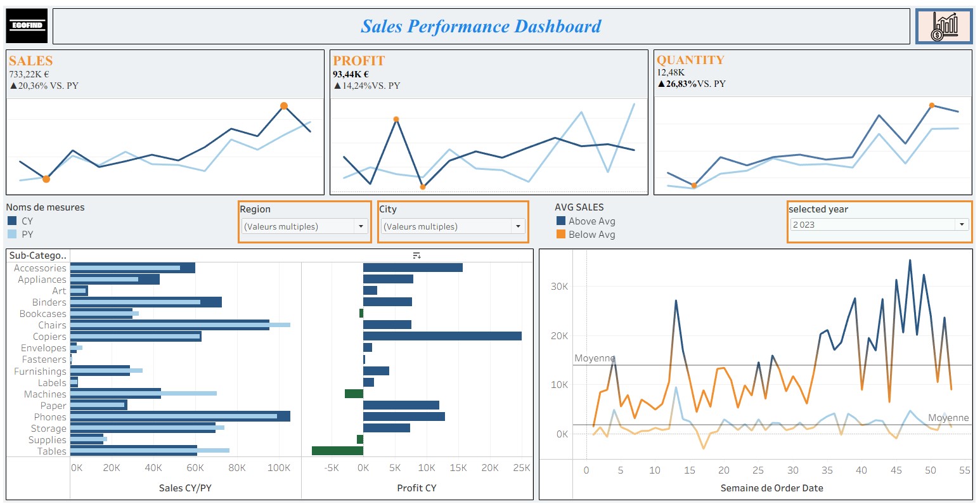Select the Fasteners sub-category label
Viewport: 980px width, 504px height.
(44, 359)
